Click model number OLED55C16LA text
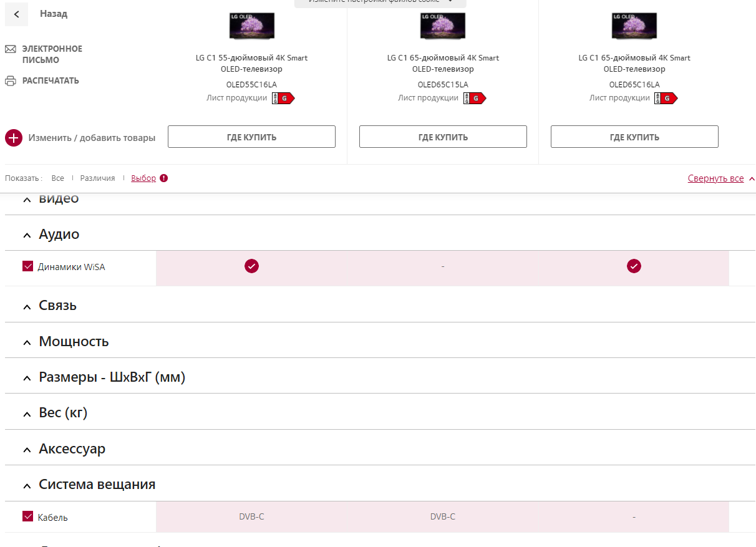Viewport: 756px width, 547px height. click(251, 85)
